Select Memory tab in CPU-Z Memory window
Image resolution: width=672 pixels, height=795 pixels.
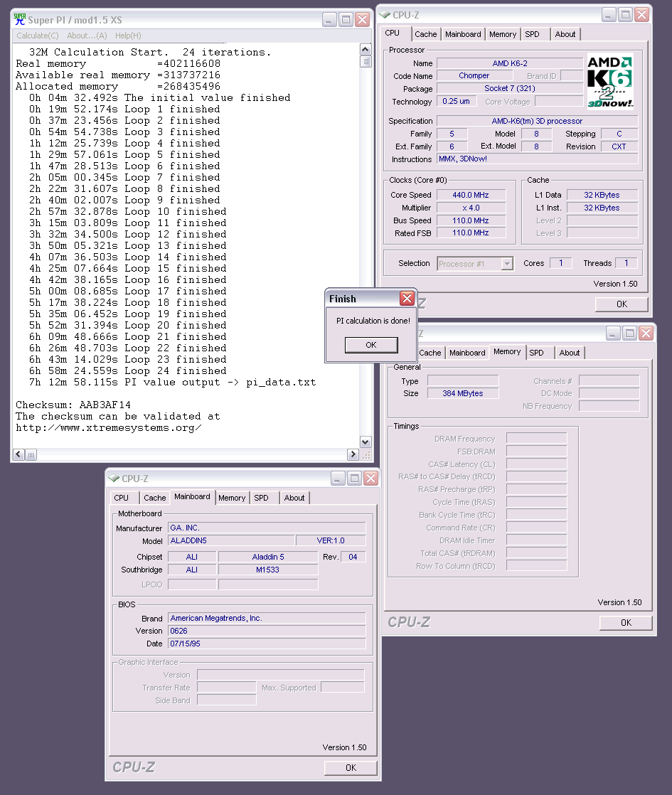pyautogui.click(x=507, y=351)
